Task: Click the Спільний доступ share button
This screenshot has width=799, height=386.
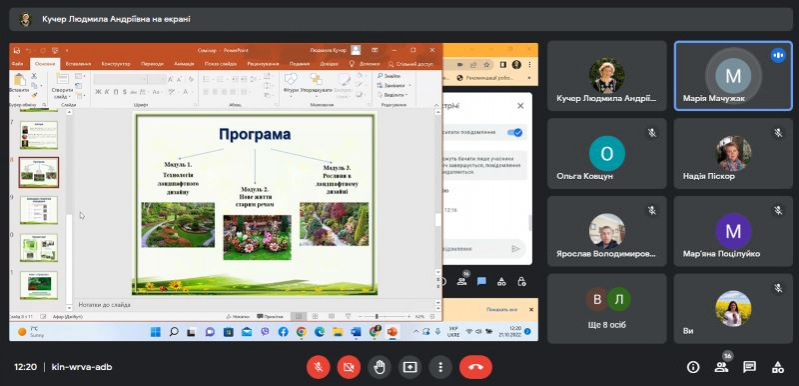Action: click(411, 64)
